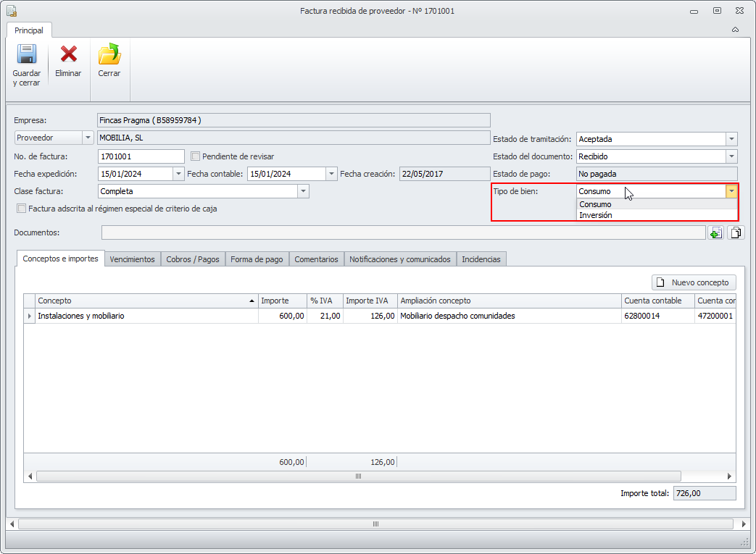Enable the Pendiente de revisar checkbox
This screenshot has height=554, width=756.
[x=195, y=156]
